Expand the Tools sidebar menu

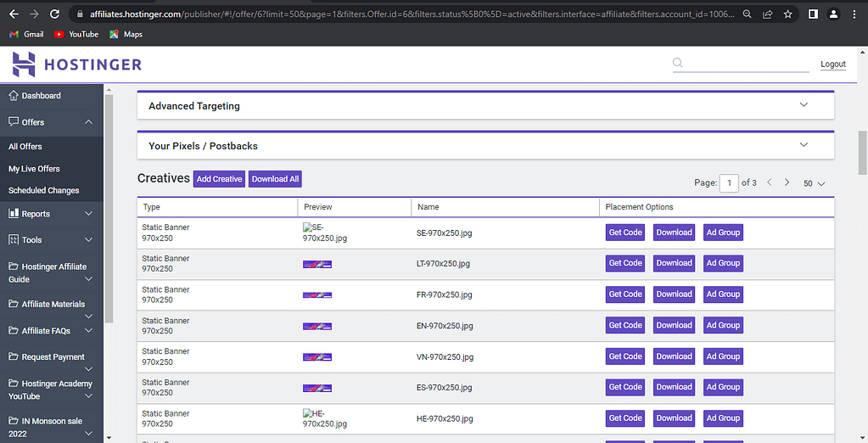point(88,240)
